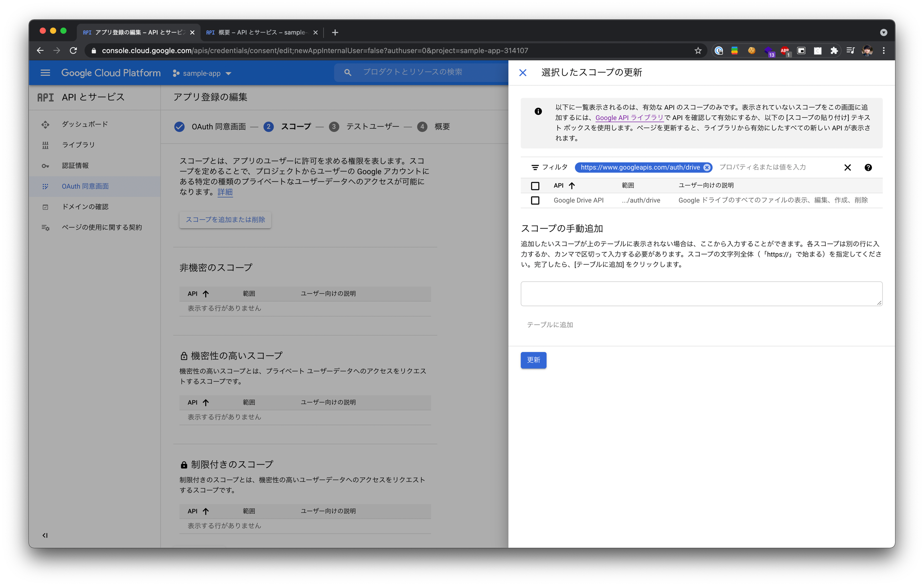Screen dimensions: 924x586
Task: Click the browser reload icon
Action: (73, 51)
